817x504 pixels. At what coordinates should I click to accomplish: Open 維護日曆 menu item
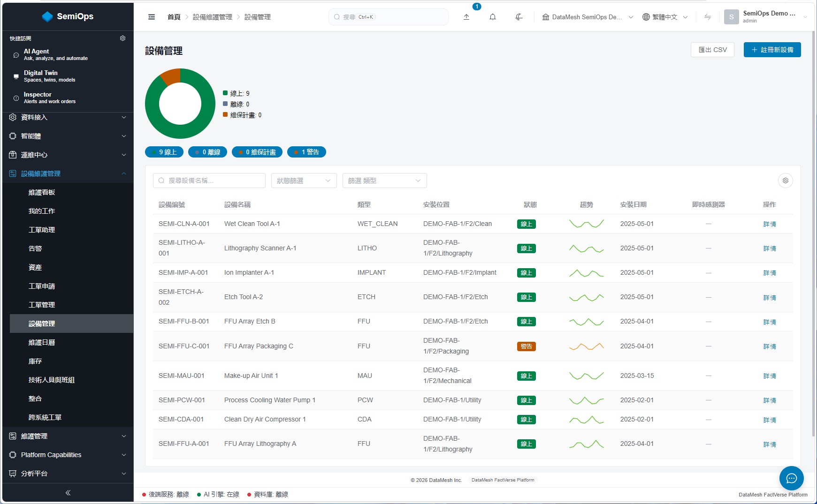[x=42, y=342]
